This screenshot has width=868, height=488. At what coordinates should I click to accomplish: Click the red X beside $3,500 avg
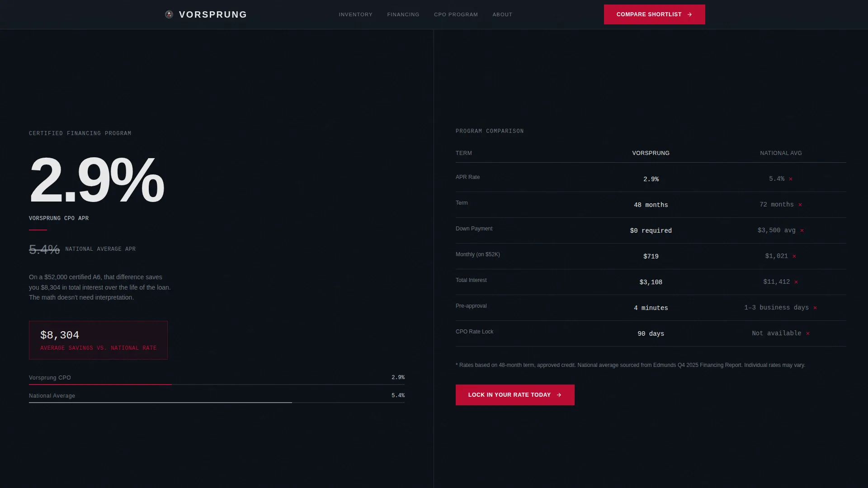click(802, 230)
